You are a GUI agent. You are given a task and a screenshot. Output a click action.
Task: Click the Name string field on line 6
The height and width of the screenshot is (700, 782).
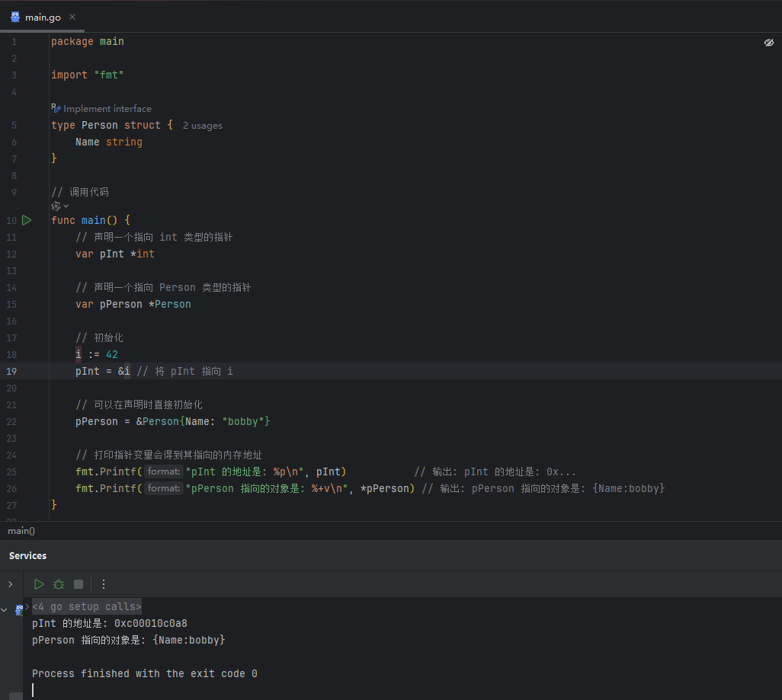[x=109, y=142]
